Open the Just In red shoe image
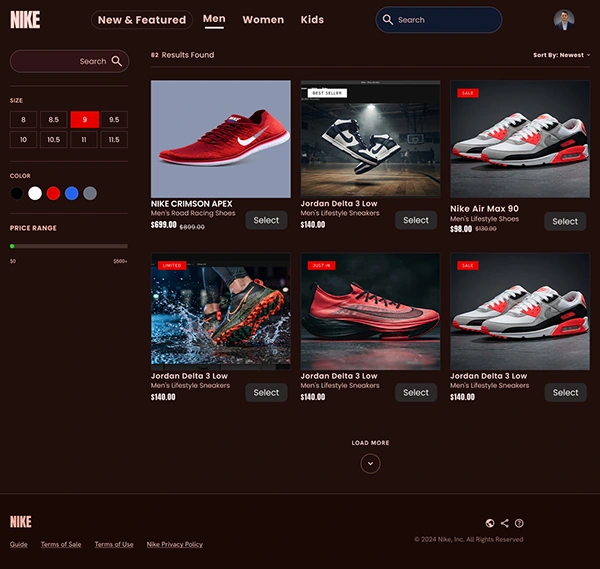The image size is (600, 569). [x=370, y=311]
